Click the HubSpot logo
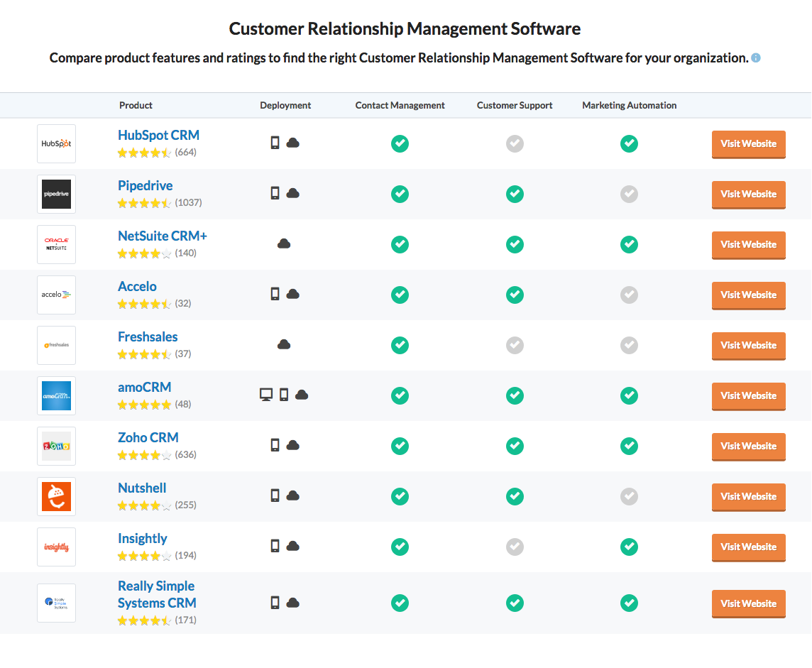Image resolution: width=812 pixels, height=668 pixels. click(x=56, y=143)
